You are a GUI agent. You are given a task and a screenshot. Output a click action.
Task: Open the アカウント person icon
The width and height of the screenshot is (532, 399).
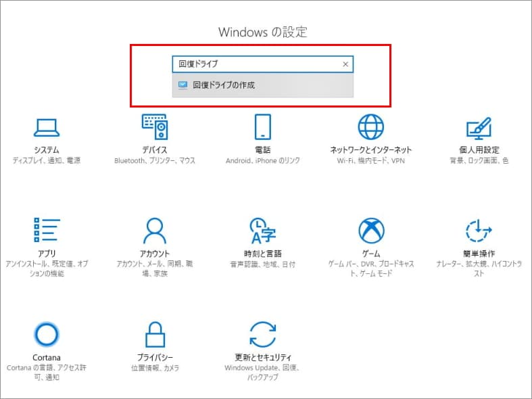pos(155,231)
